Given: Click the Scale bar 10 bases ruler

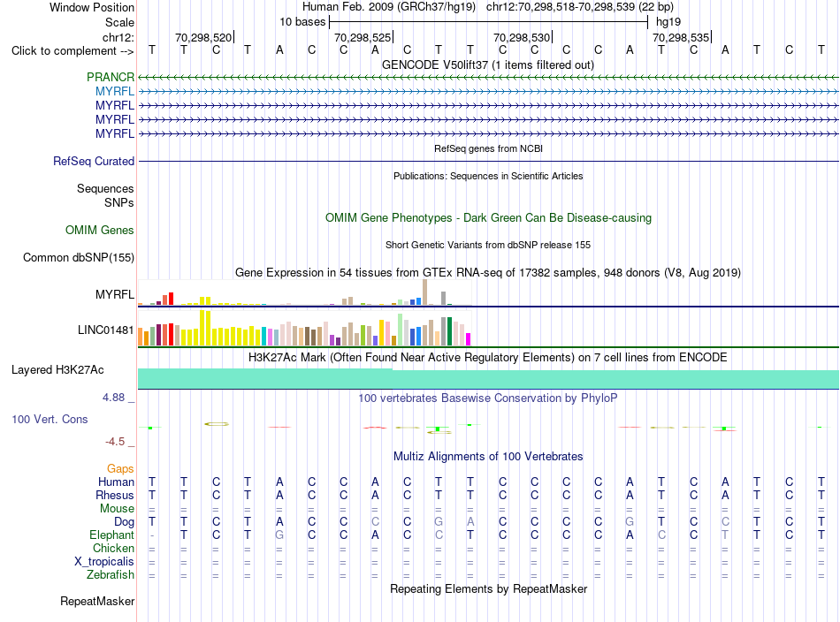Looking at the screenshot, I should (489, 22).
